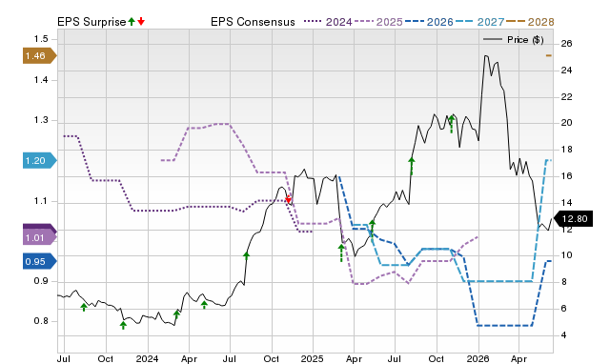Click the 1.46 brown value tag

40,55
